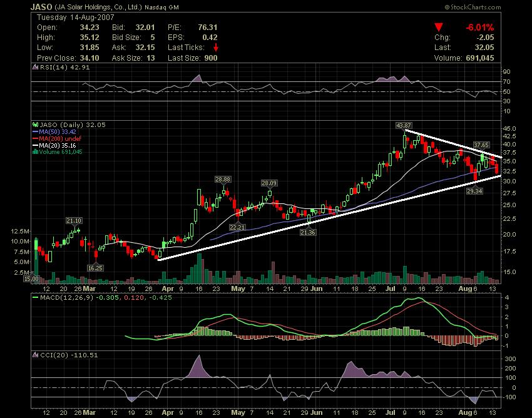Click the MA(50) 33.42 legend entry
The image size is (532, 418).
[x=58, y=131]
